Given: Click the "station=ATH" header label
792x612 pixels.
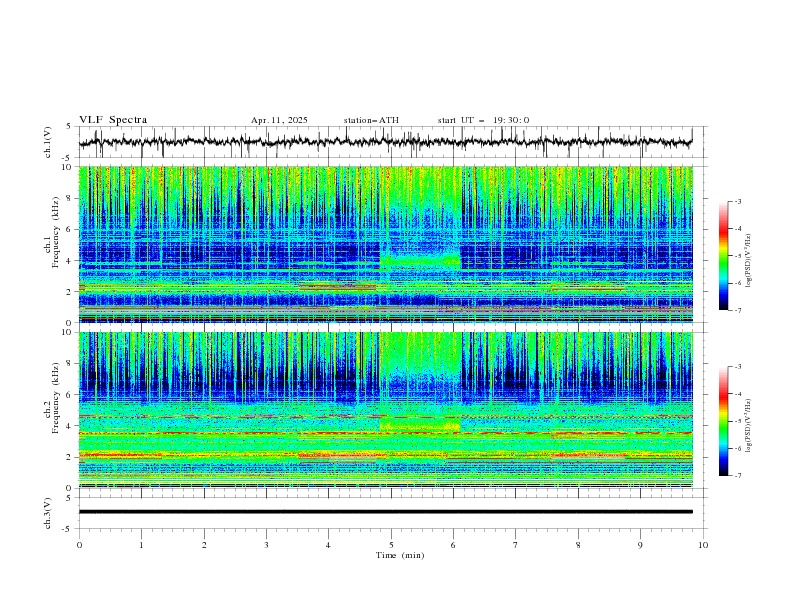Looking at the screenshot, I should [x=371, y=120].
